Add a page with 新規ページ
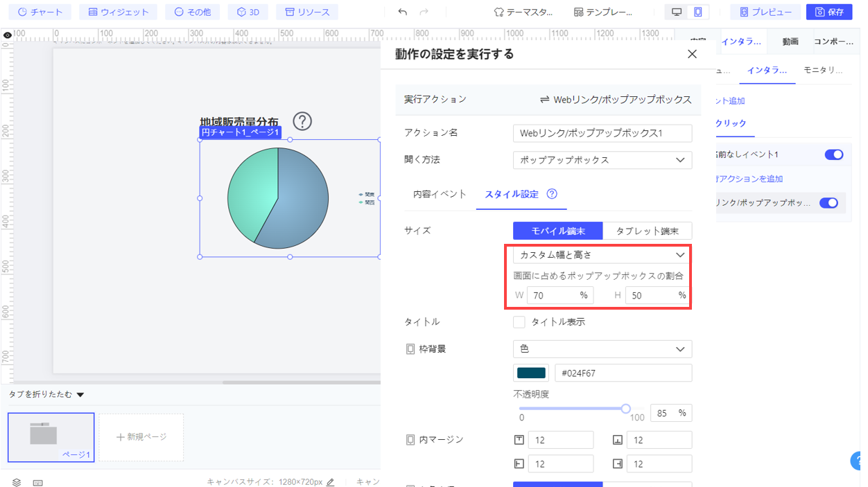Viewport: 868px width, 487px height. point(141,438)
